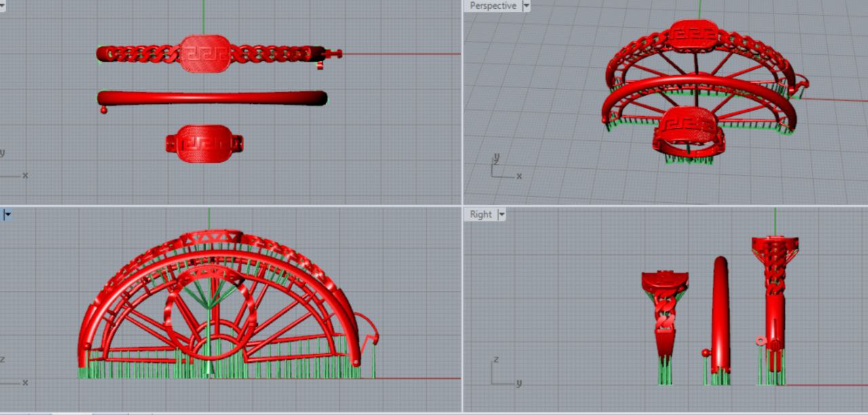Open the Front viewport menu arrow
The height and width of the screenshot is (415, 868).
click(8, 215)
